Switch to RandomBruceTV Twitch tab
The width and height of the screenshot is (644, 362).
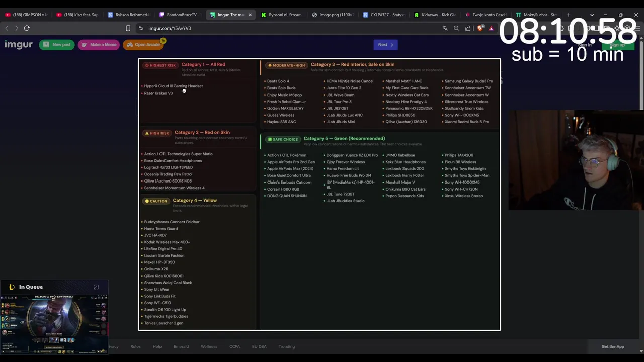[180, 15]
